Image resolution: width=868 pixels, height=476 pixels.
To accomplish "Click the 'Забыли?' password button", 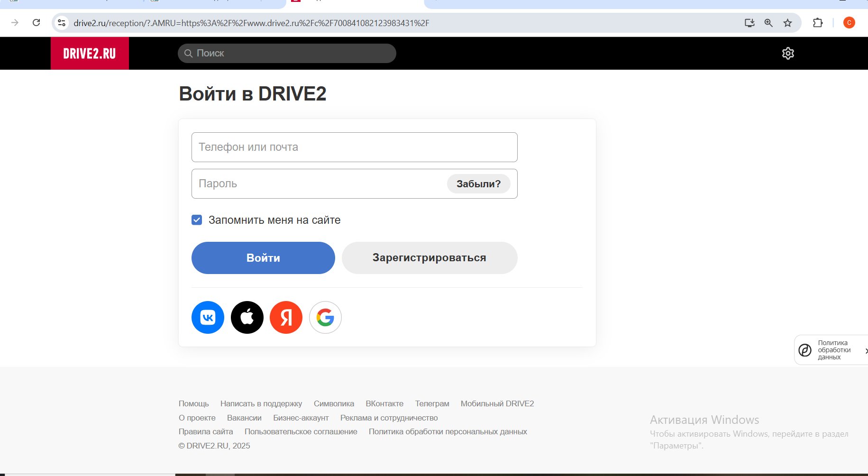I will click(x=478, y=184).
